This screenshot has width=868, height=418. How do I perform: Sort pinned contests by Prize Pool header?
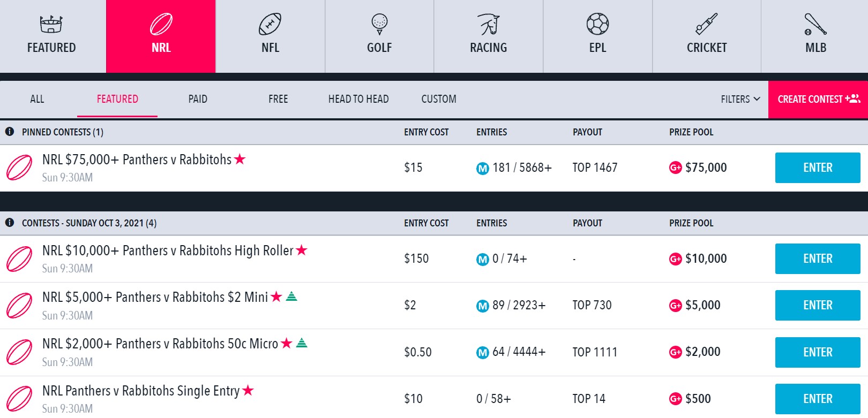[x=691, y=132]
